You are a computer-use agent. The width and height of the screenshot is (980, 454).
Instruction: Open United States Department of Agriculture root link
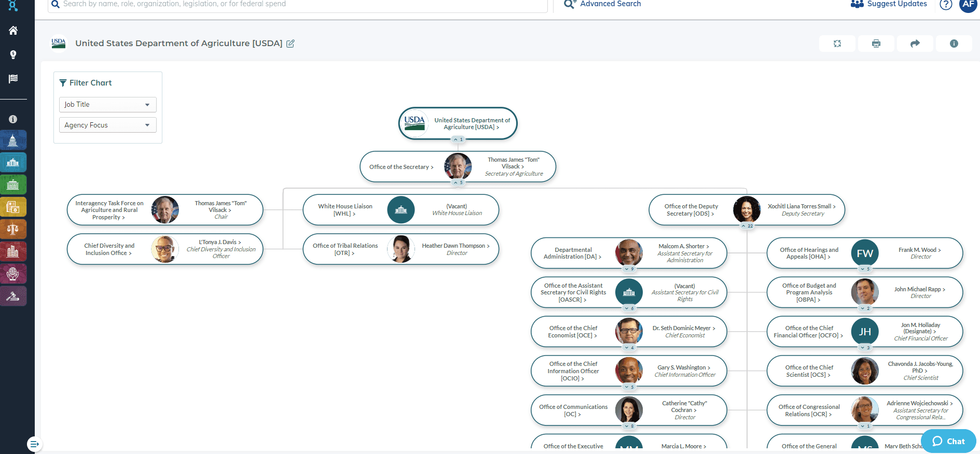pos(472,123)
